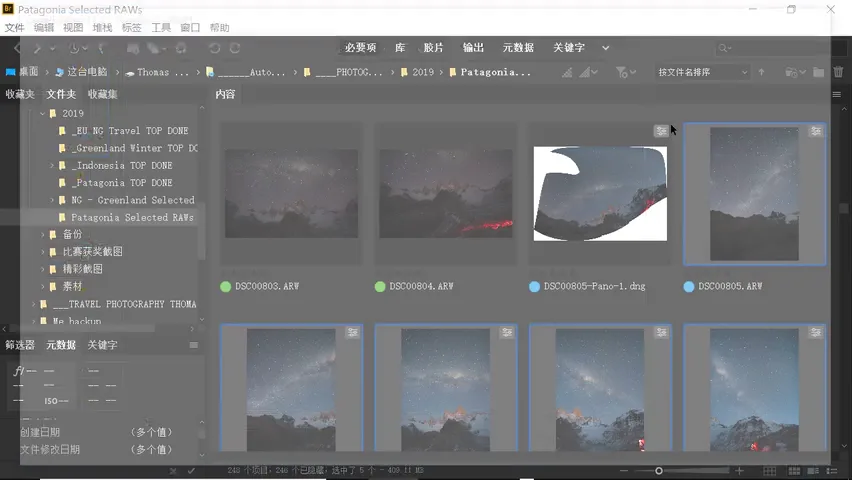Switch to the 库 workspace
The width and height of the screenshot is (852, 480).
tap(400, 48)
